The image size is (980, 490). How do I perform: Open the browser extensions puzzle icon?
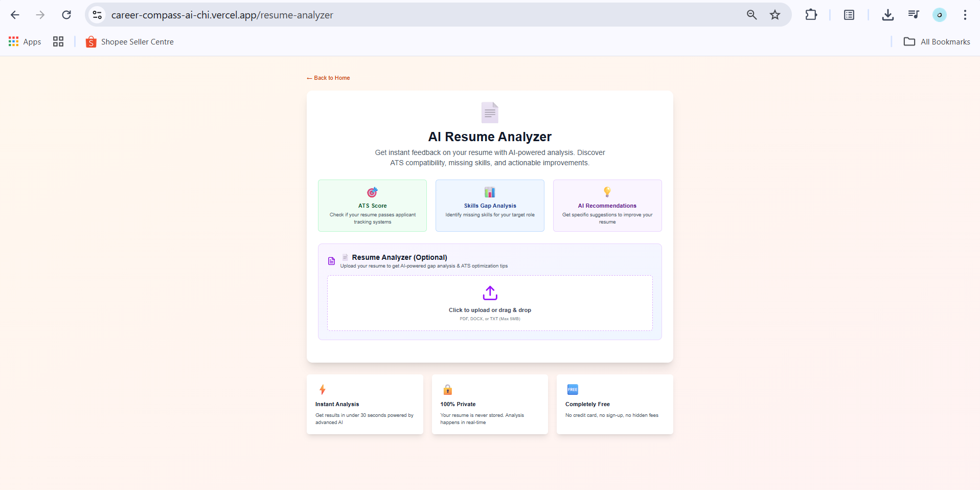(811, 15)
